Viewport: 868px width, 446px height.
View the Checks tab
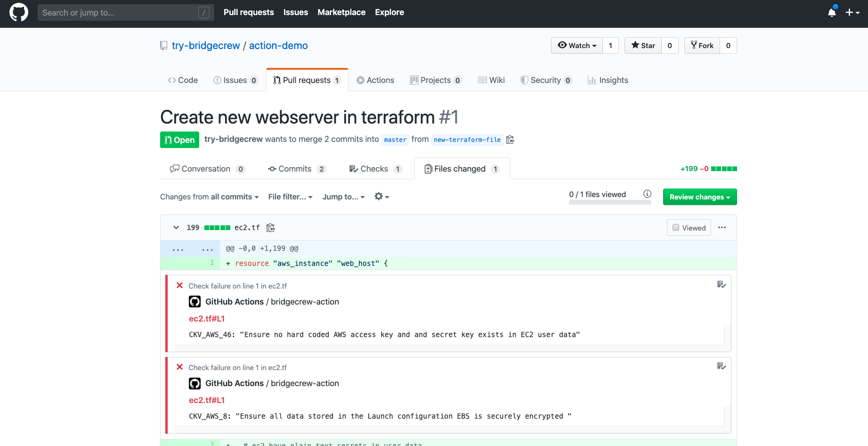click(376, 169)
